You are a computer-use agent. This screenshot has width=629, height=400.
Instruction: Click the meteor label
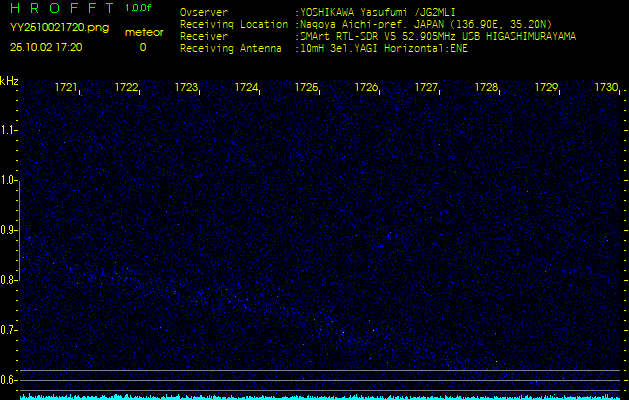click(144, 32)
